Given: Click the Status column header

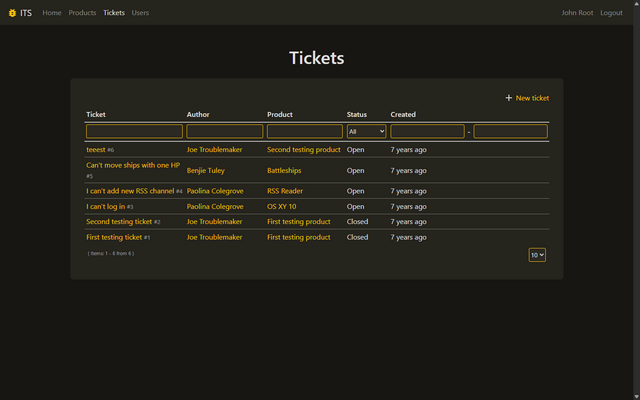Looking at the screenshot, I should pos(357,114).
